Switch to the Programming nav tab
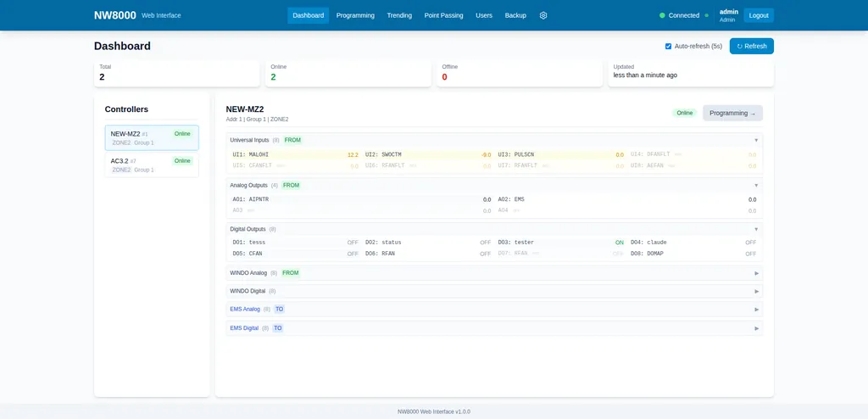This screenshot has width=868, height=419. pyautogui.click(x=355, y=15)
